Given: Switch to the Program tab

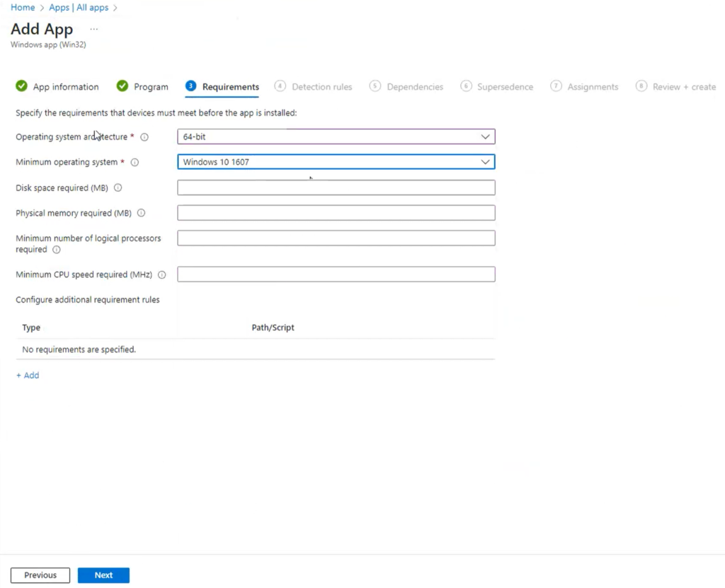Looking at the screenshot, I should 149,86.
